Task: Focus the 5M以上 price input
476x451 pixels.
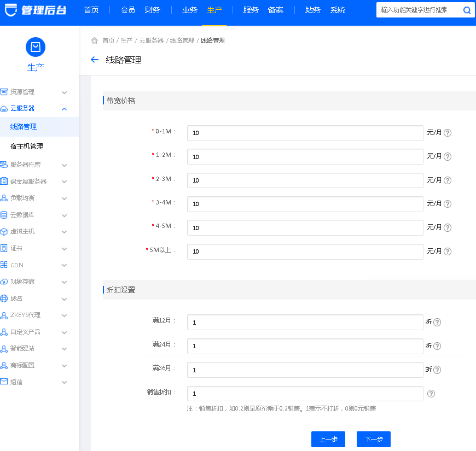Action: click(305, 251)
